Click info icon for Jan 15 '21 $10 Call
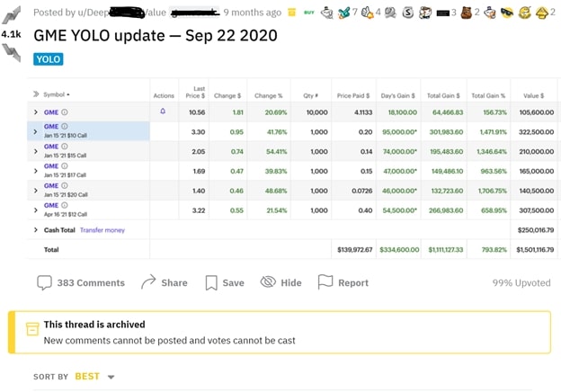Screen dimensions: 561x392 [65, 126]
